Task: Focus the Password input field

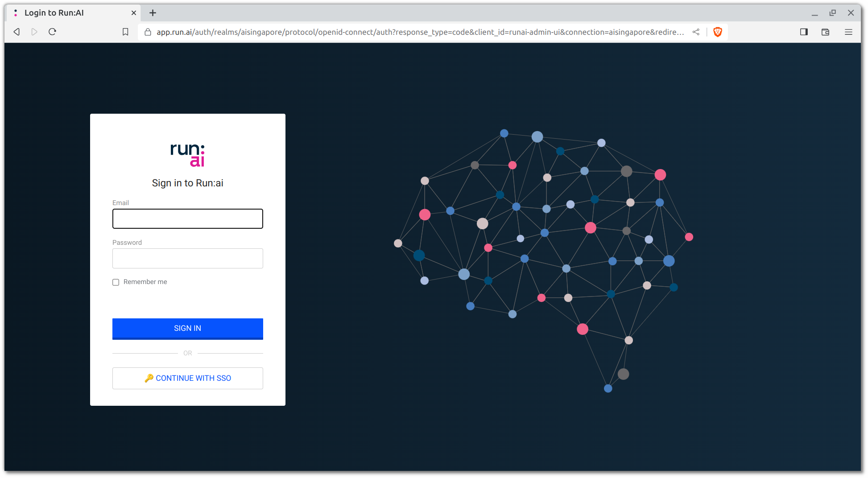Action: tap(187, 258)
